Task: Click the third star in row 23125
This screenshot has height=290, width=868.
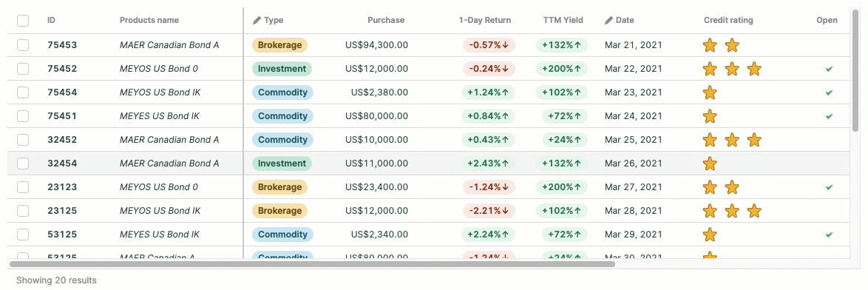Action: point(754,211)
